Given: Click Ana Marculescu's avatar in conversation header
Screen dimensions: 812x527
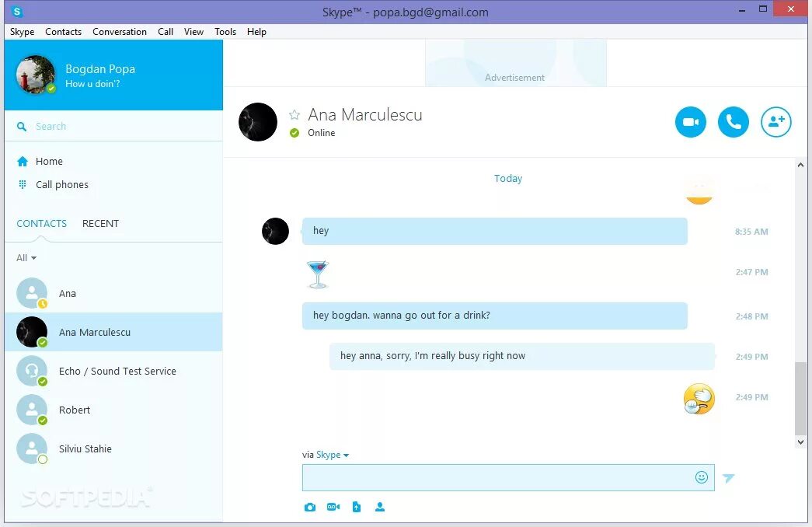Looking at the screenshot, I should pyautogui.click(x=258, y=122).
